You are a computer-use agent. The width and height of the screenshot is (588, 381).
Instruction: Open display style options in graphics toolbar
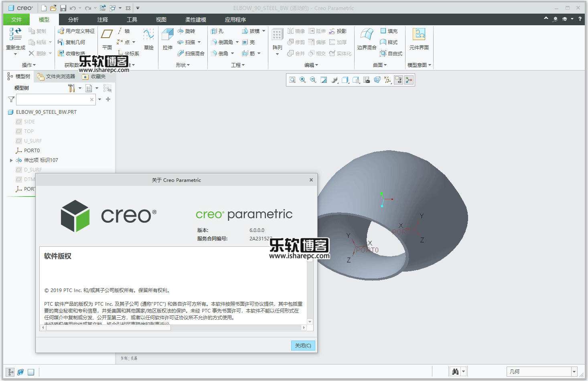[345, 80]
